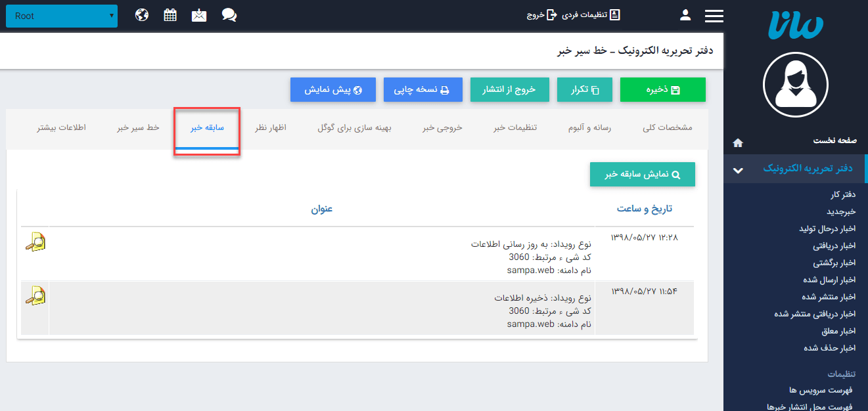The image size is (868, 411).
Task: Click the green ذخیره save button
Action: coord(662,90)
